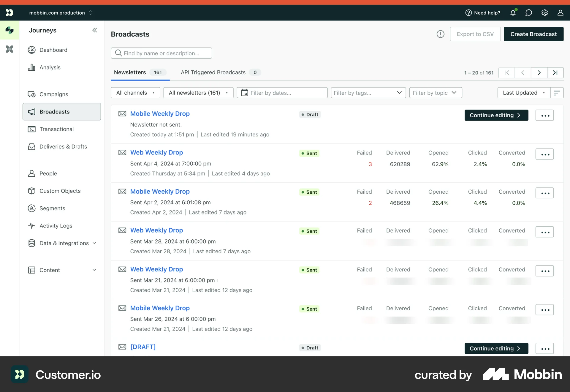The image size is (570, 392).
Task: Click the info warning icon near Export to CSV
Action: pyautogui.click(x=440, y=34)
